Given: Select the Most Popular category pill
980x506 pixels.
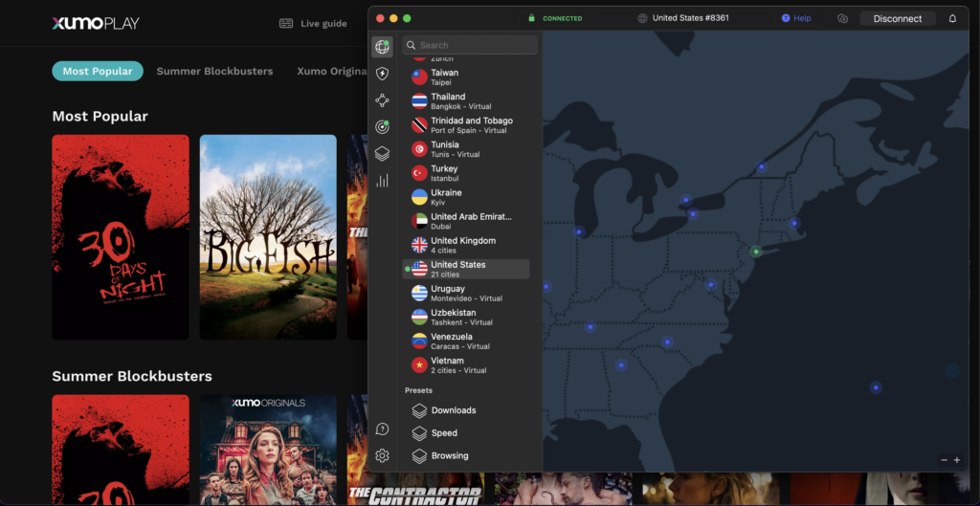Looking at the screenshot, I should [x=98, y=71].
